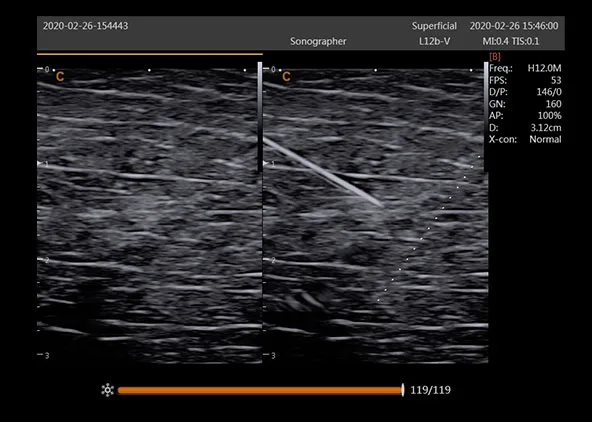592x422 pixels.
Task: Click the X-con value Normal
Action: 545,139
